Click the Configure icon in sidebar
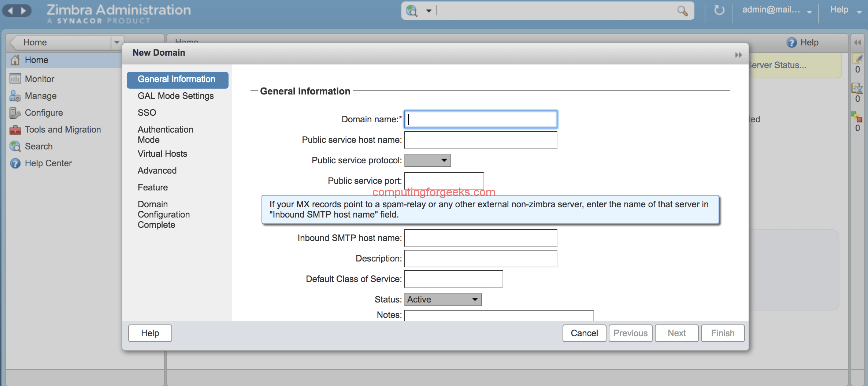 pos(15,113)
